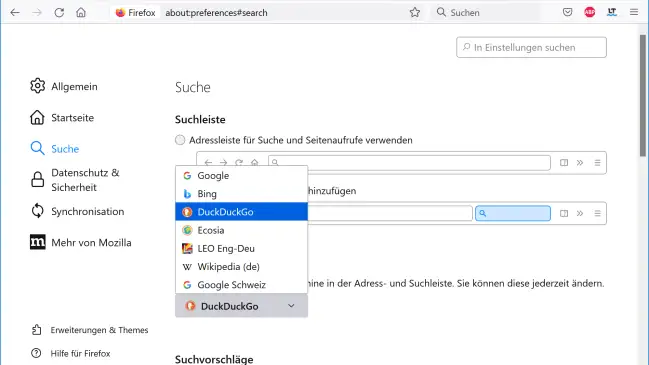Click the Suchvorschläge section heading
Image resolution: width=649 pixels, height=365 pixels.
click(x=214, y=359)
